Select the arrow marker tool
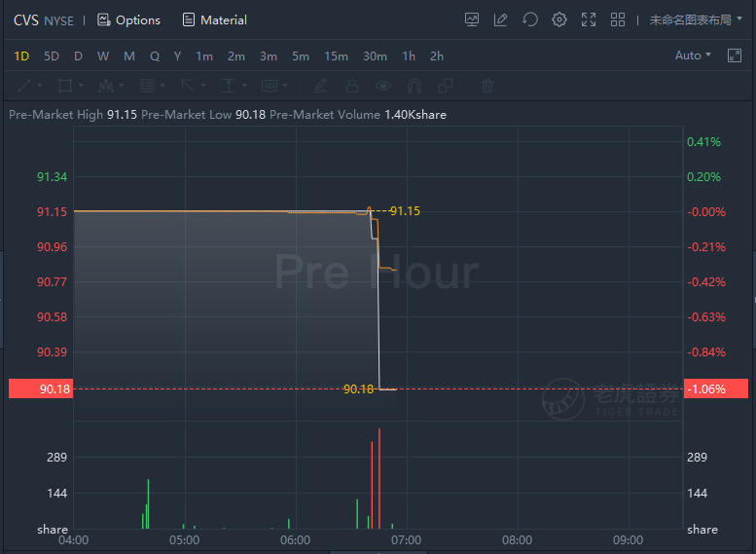The image size is (756, 554). (x=188, y=86)
